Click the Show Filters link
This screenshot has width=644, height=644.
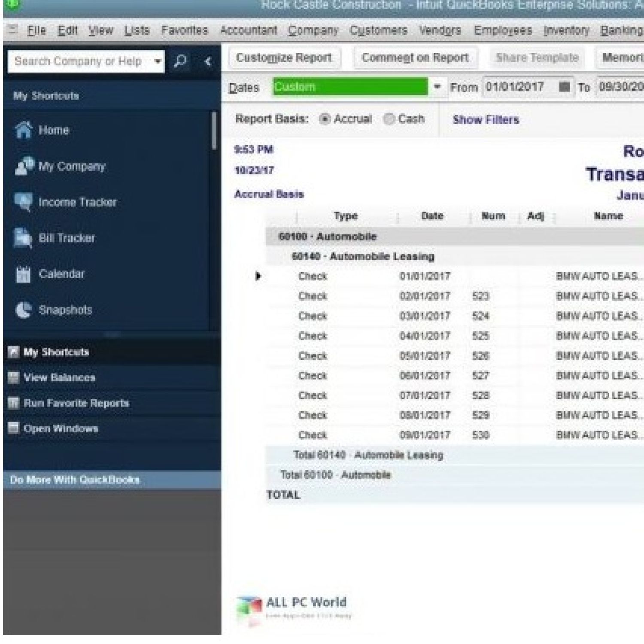click(486, 120)
